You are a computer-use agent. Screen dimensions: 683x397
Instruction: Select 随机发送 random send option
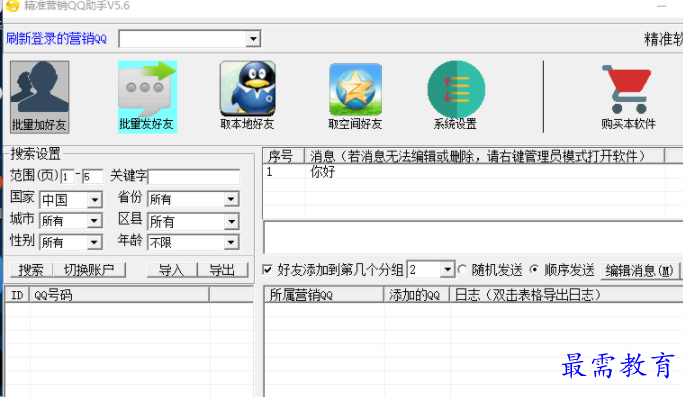463,270
